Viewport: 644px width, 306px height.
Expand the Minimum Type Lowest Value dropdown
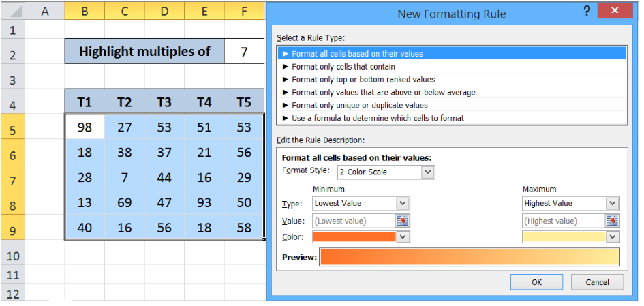pos(403,203)
